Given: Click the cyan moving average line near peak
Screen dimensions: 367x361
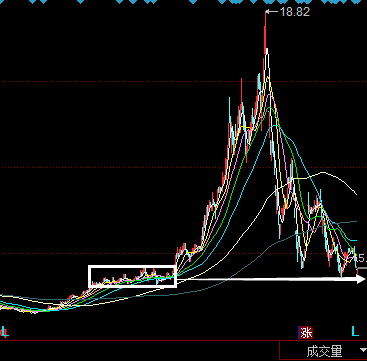Looking at the screenshot, I should tap(275, 126).
